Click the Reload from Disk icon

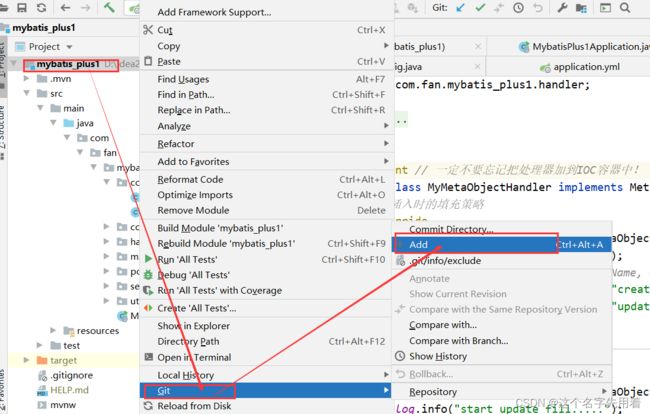[148, 406]
